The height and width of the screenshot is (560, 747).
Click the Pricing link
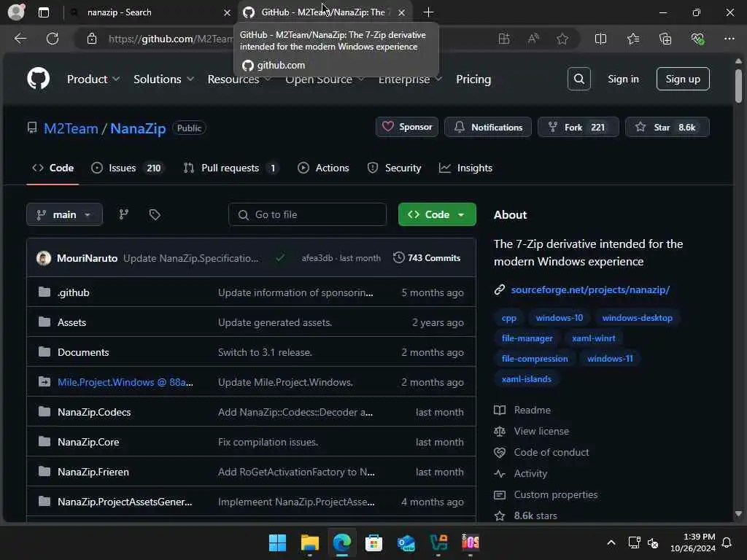[473, 79]
